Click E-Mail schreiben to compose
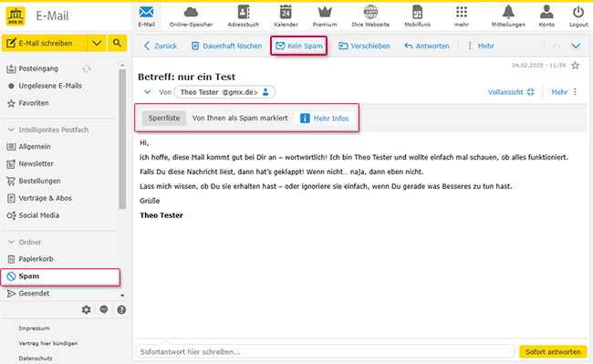The width and height of the screenshot is (593, 364). point(45,44)
